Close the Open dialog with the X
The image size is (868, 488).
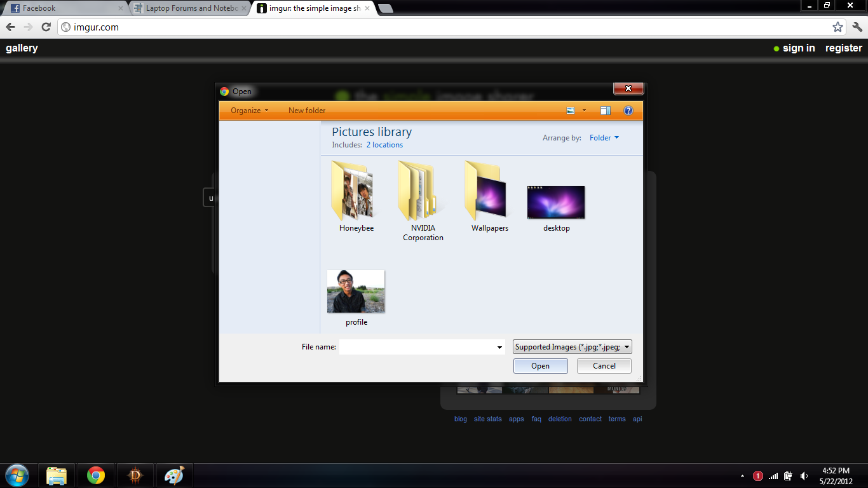(628, 88)
